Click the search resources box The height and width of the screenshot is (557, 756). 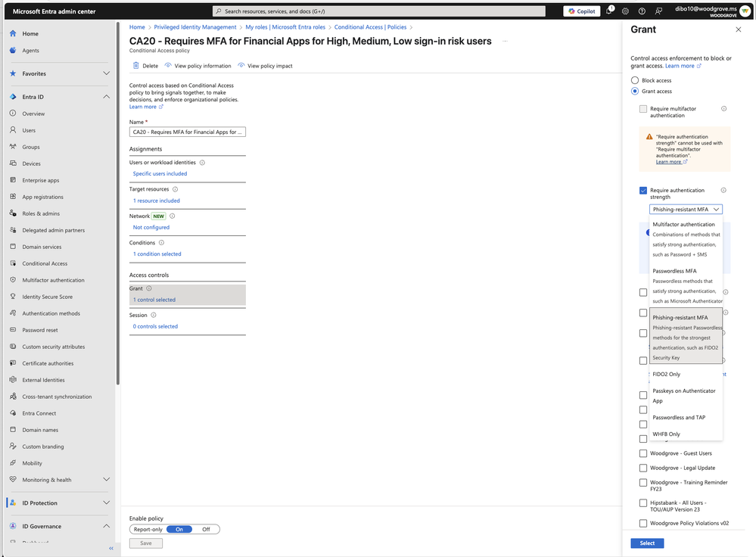pyautogui.click(x=379, y=11)
